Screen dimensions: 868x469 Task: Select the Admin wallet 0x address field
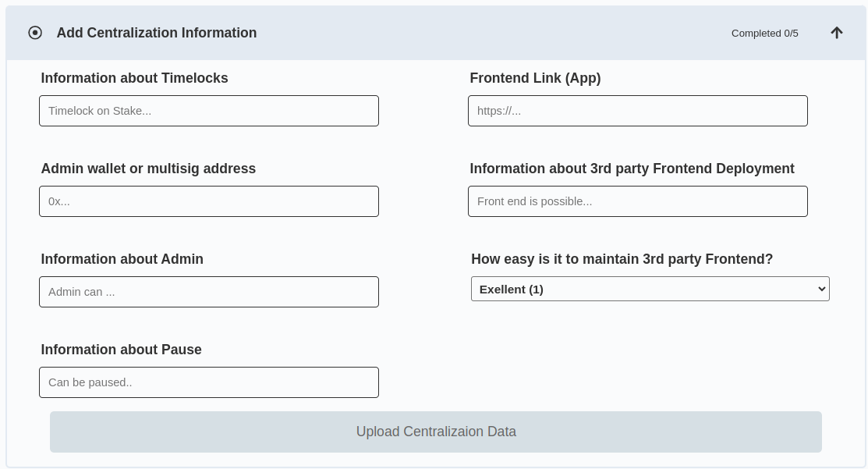click(209, 201)
